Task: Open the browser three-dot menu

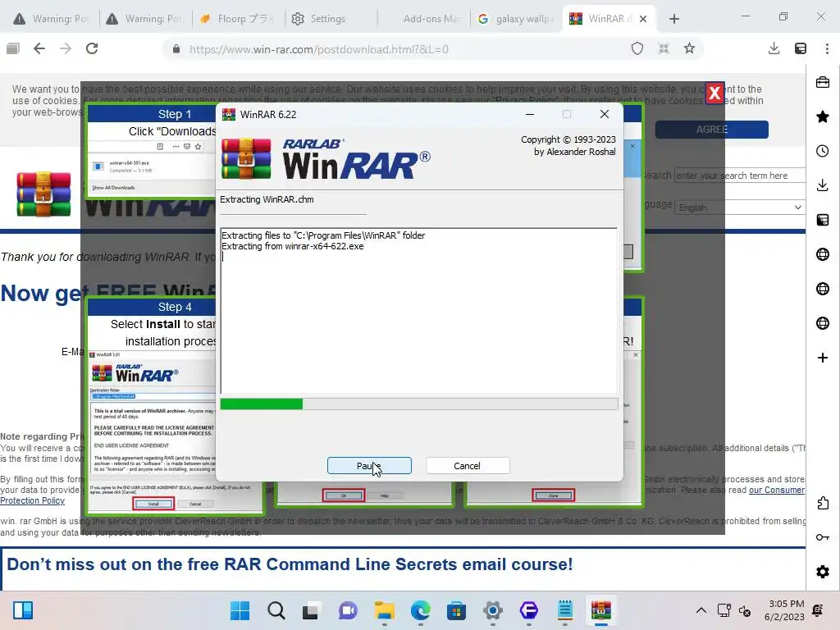Action: (x=827, y=48)
